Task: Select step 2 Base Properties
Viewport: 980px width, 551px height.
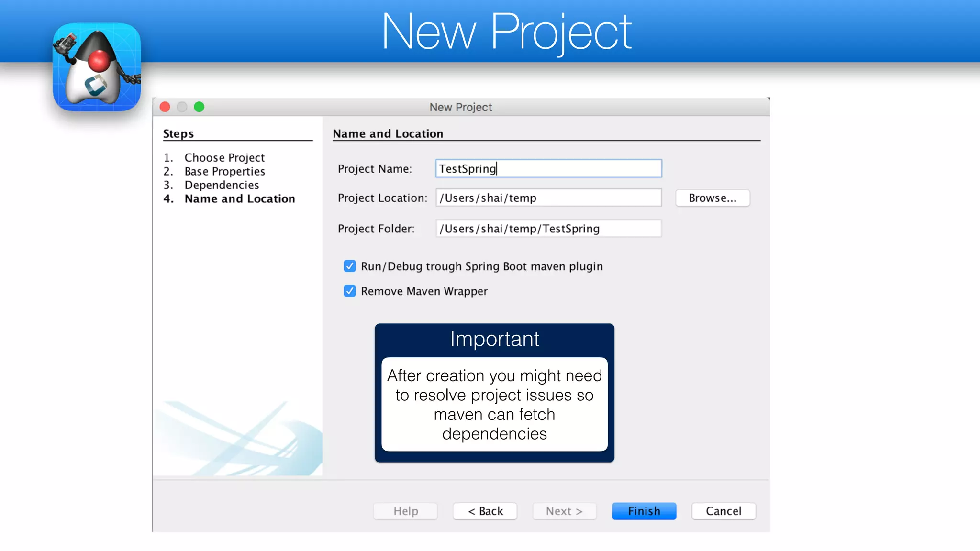Action: coord(224,172)
